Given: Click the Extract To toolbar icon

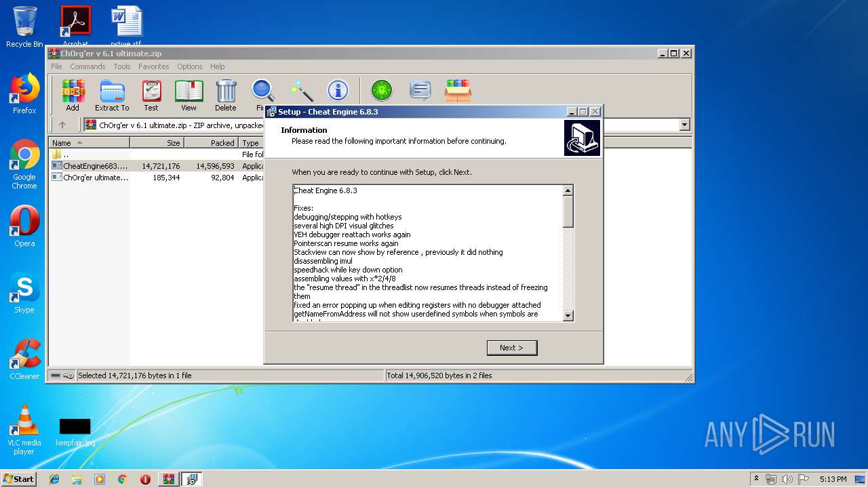Looking at the screenshot, I should [x=112, y=96].
